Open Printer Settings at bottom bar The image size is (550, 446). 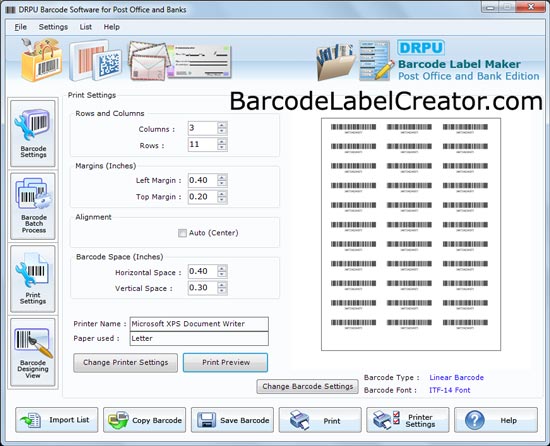click(x=408, y=420)
